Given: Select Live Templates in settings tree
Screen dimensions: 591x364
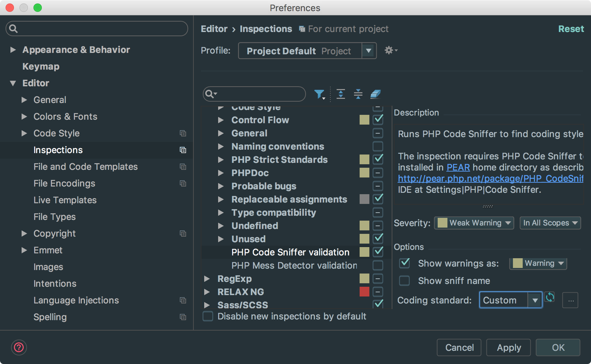Looking at the screenshot, I should click(x=65, y=200).
